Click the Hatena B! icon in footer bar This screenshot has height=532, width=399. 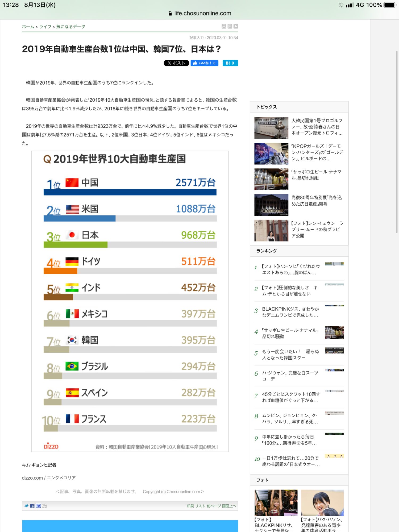38,506
